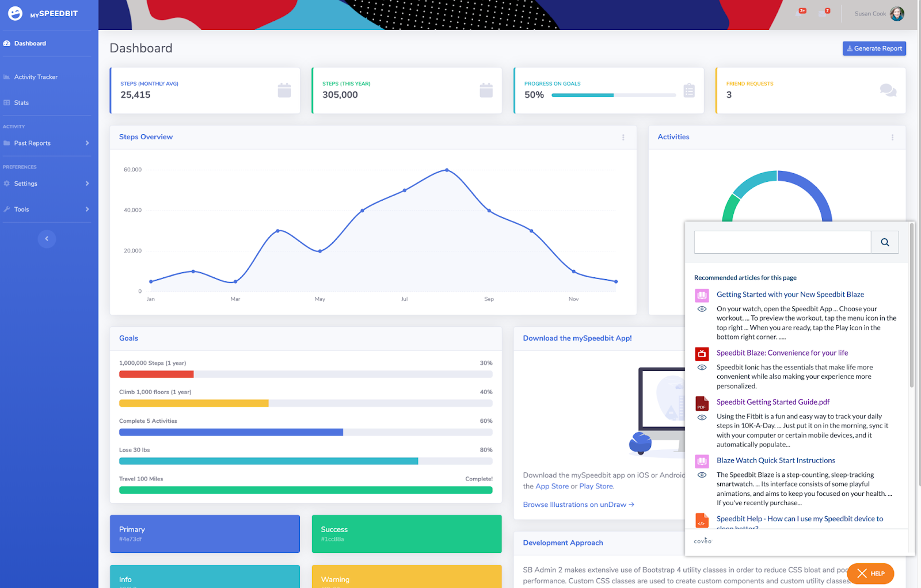Click clipboard icon on Progress on Goals card
This screenshot has width=921, height=588.
689,90
